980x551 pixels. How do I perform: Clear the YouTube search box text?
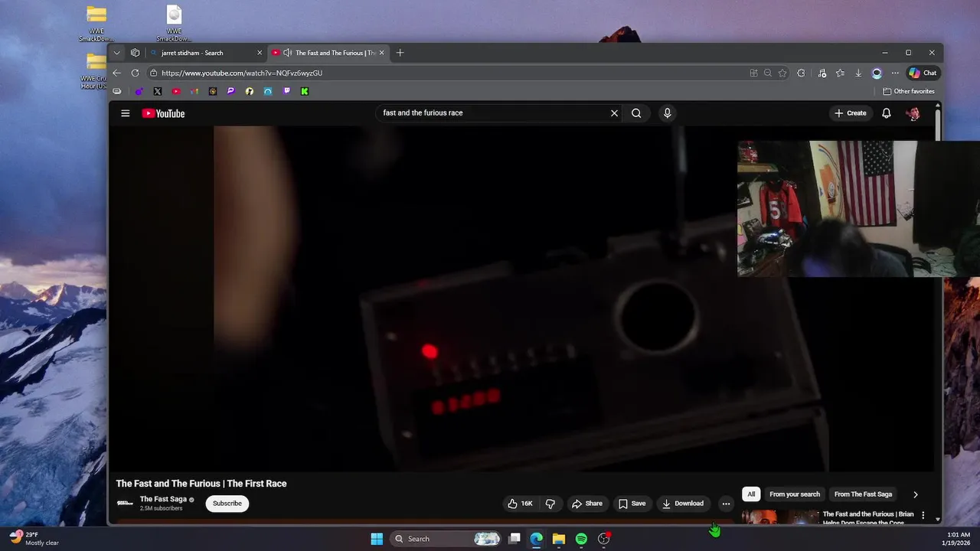pos(614,113)
